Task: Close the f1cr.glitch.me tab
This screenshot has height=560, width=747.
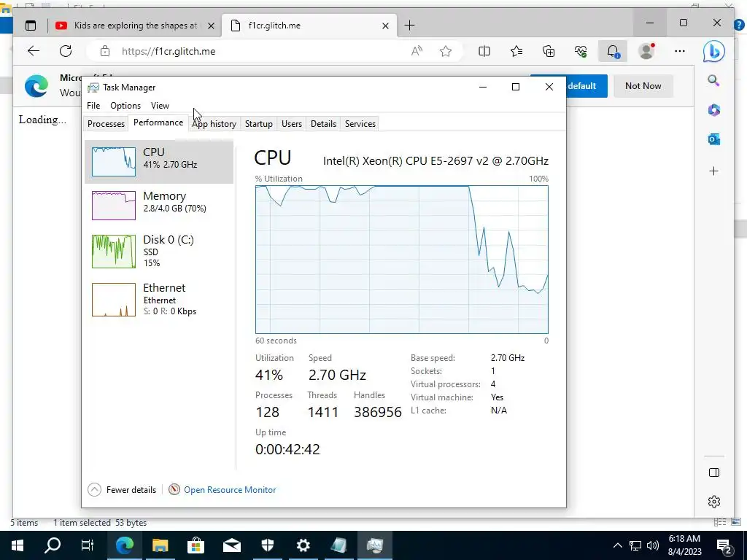Action: [385, 26]
